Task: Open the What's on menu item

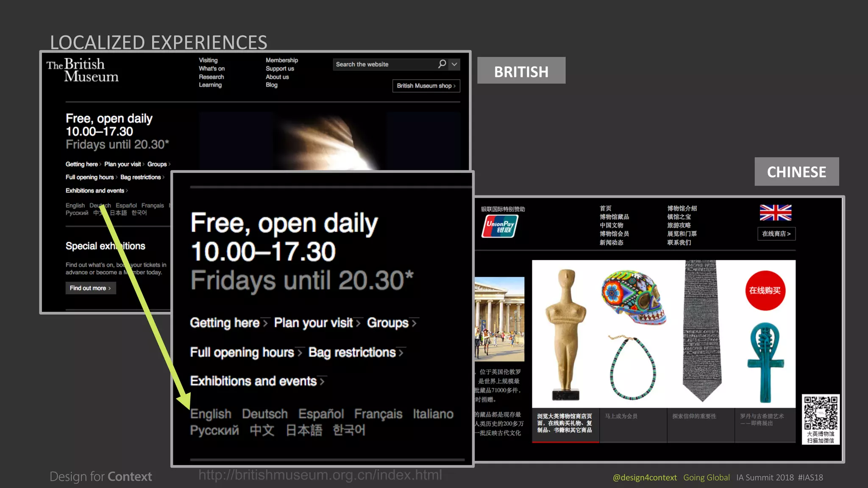Action: tap(211, 69)
